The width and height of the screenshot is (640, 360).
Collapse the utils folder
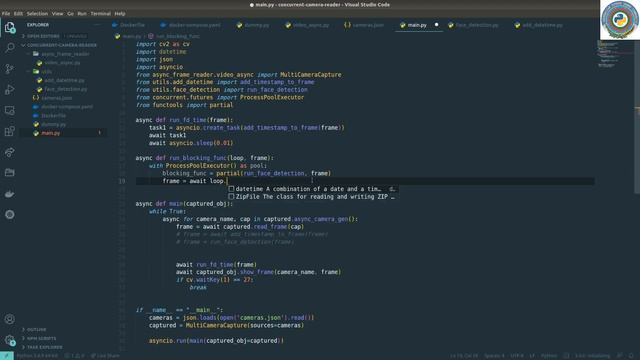(29, 71)
